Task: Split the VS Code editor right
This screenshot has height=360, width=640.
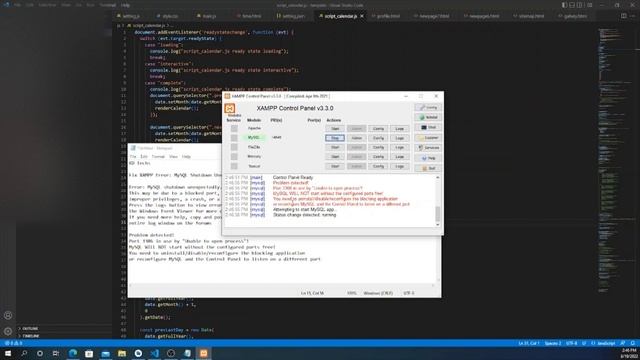Action: click(623, 16)
